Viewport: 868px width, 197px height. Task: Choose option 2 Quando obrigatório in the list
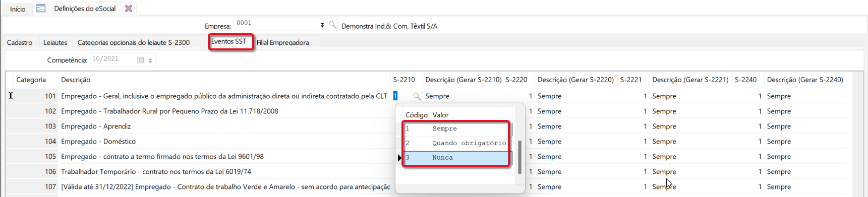click(x=457, y=143)
